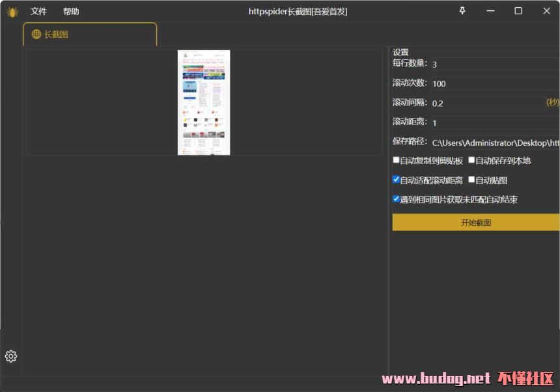Open the 帮助 menu
This screenshot has width=560, height=392.
coord(70,11)
